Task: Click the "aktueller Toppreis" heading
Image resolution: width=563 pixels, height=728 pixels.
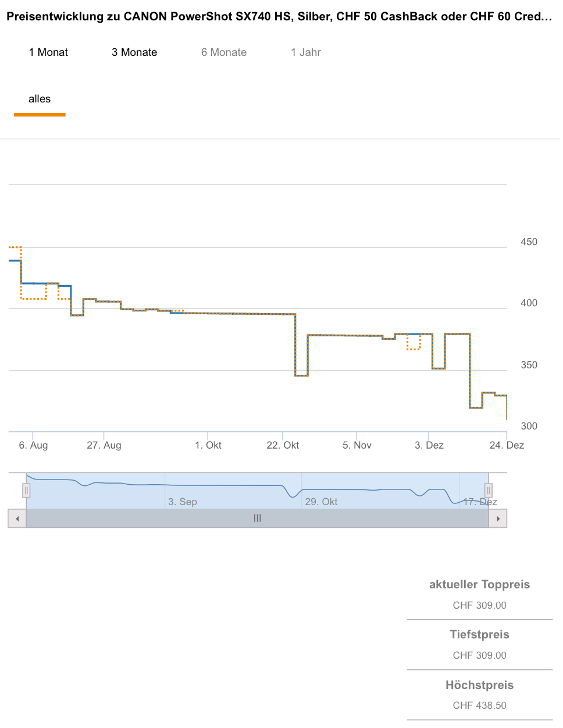Action: (479, 585)
